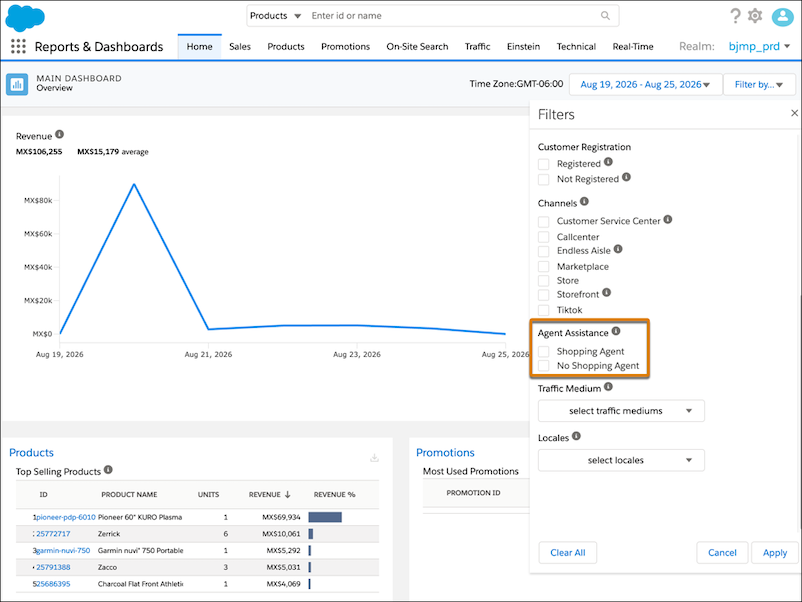Show info icon next to Not Registered
This screenshot has height=602, width=802.
tap(626, 177)
